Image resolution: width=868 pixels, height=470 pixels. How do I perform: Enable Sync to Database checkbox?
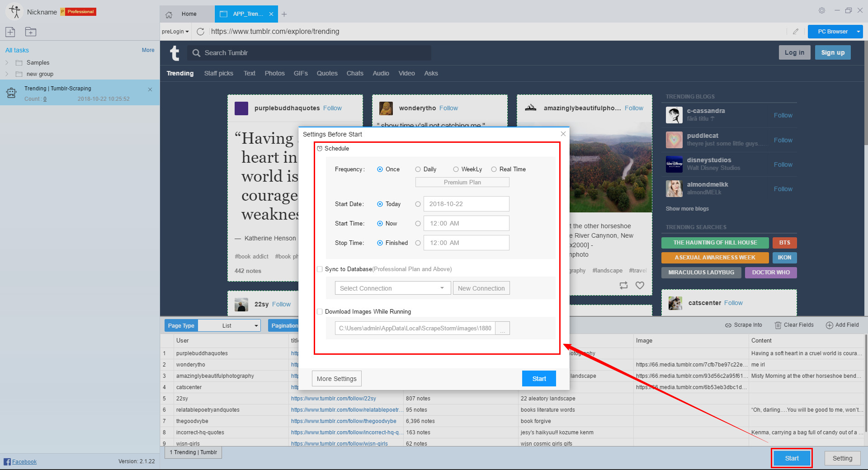coord(320,269)
